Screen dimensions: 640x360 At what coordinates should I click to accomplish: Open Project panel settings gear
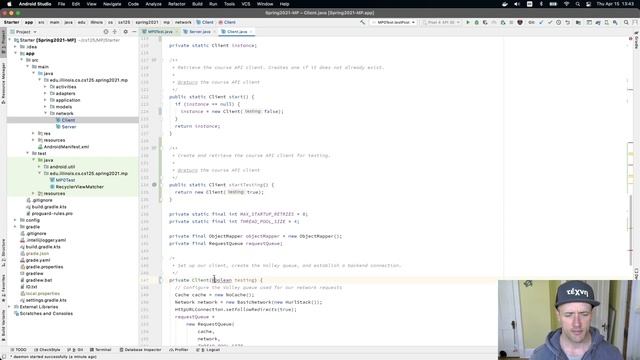[125, 31]
